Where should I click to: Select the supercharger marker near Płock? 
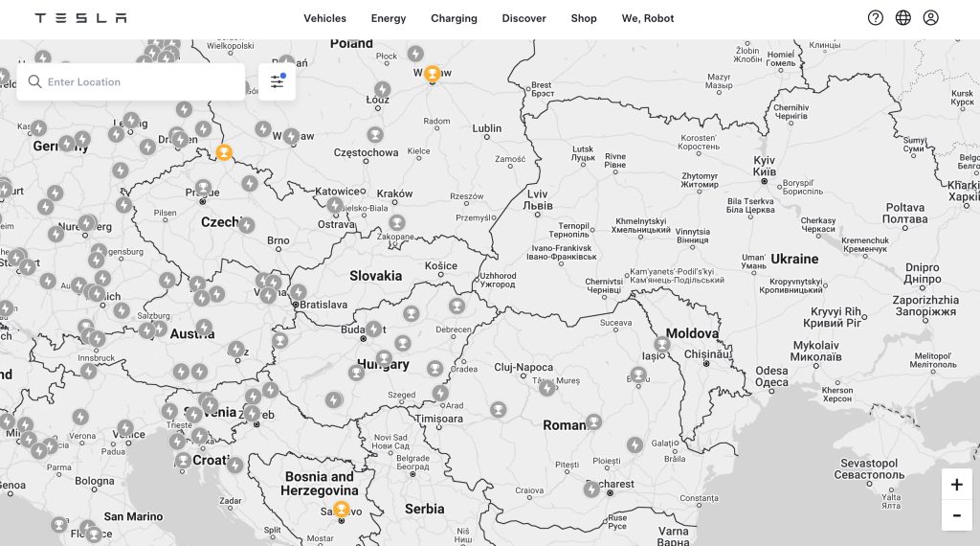(415, 53)
